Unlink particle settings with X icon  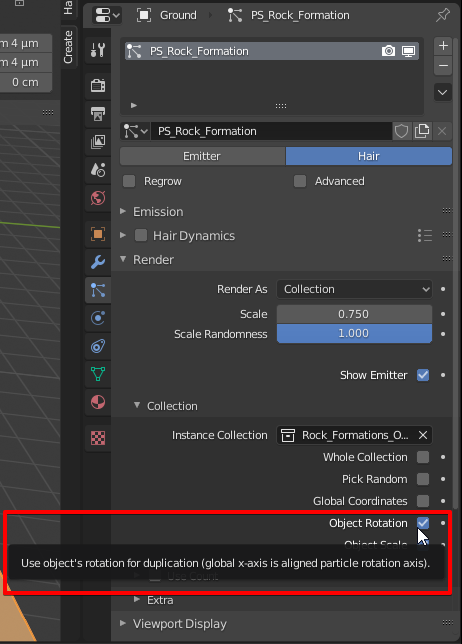tap(442, 131)
